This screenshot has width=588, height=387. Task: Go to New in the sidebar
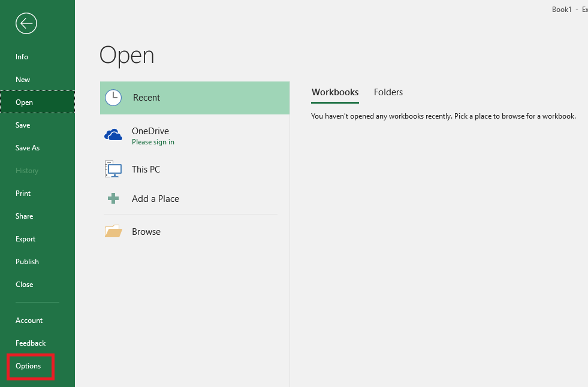[x=23, y=80]
